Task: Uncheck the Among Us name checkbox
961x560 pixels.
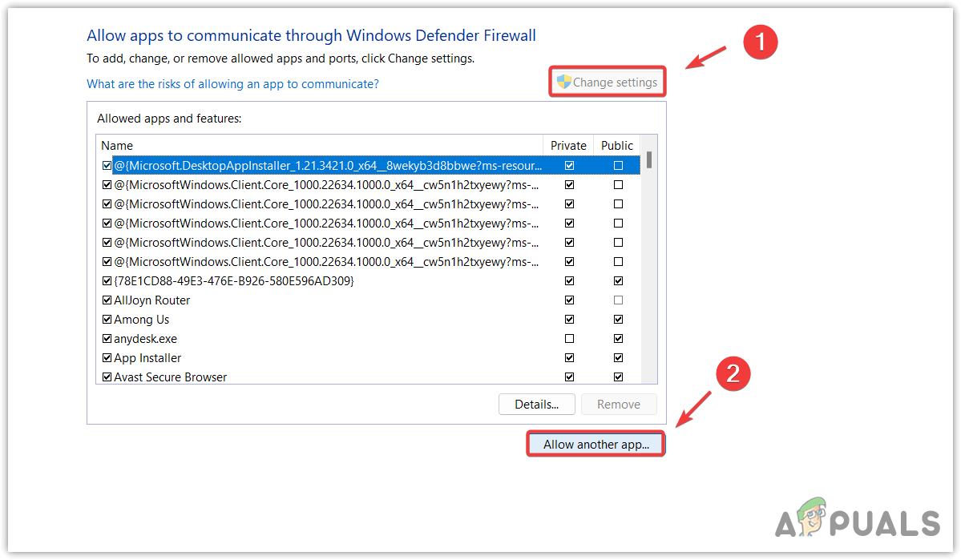Action: [x=107, y=319]
